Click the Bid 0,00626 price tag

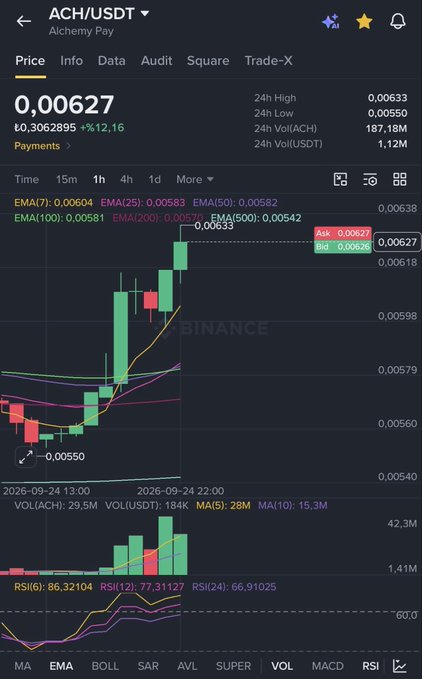coord(343,246)
